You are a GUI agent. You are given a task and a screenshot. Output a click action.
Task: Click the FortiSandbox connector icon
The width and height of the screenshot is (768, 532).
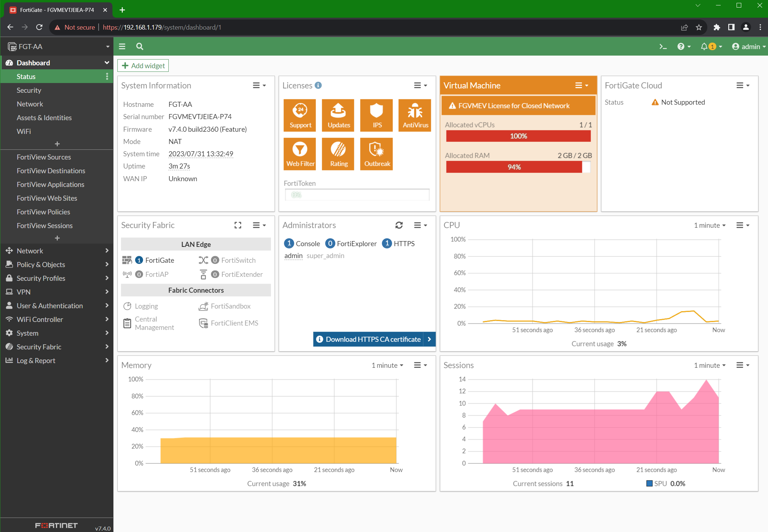(x=203, y=306)
